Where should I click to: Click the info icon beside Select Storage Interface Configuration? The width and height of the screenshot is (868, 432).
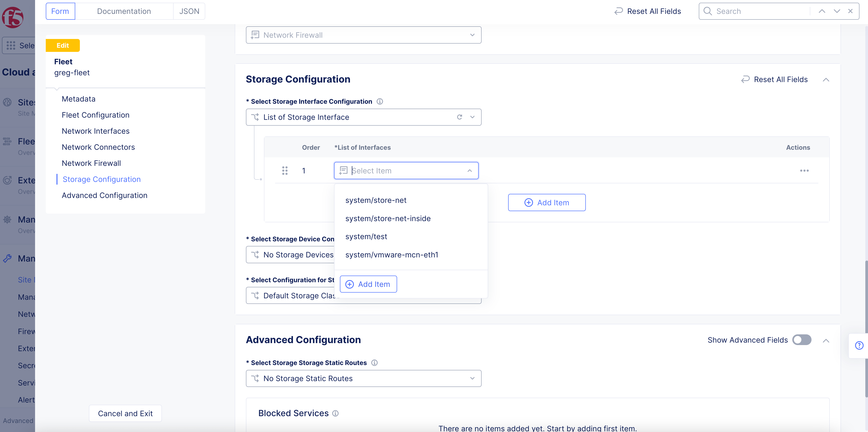coord(380,101)
